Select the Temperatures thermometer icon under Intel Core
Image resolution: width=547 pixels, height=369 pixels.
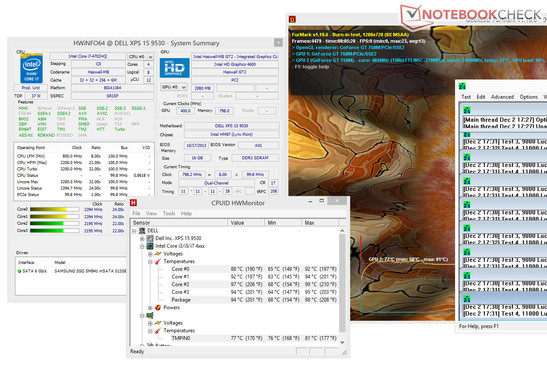(158, 261)
